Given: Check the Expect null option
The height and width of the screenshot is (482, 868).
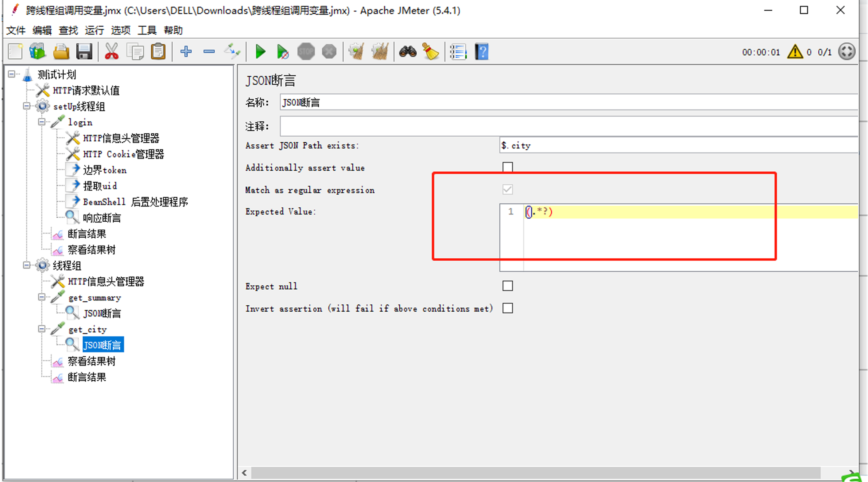Looking at the screenshot, I should (x=507, y=285).
